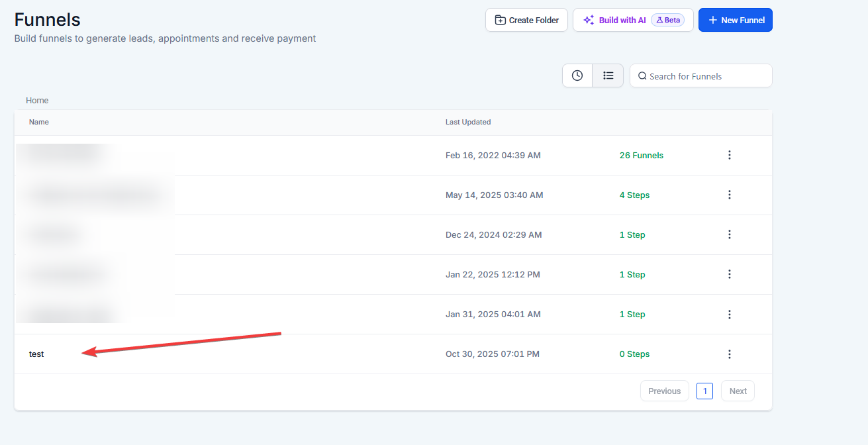868x445 pixels.
Task: Open Build with AI beta feature
Action: point(632,20)
